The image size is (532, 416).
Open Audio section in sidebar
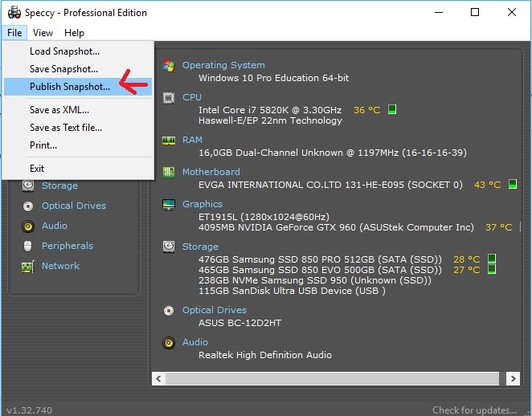(x=55, y=226)
